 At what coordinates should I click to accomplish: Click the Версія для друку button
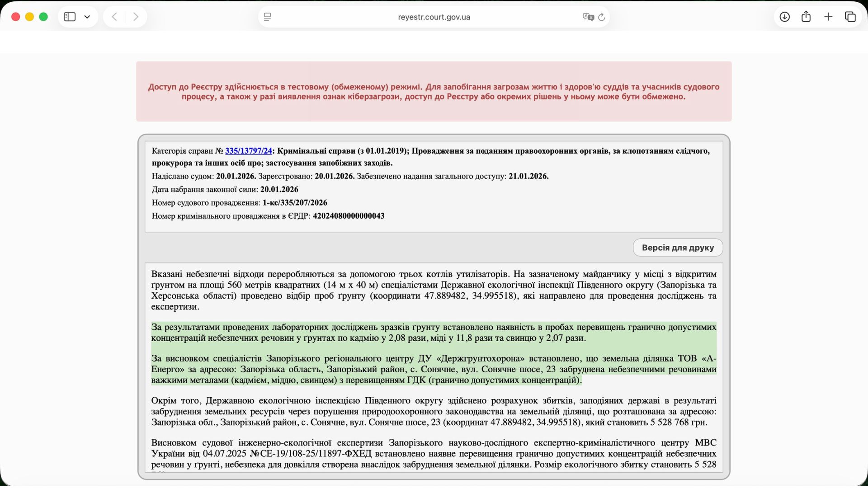(678, 248)
